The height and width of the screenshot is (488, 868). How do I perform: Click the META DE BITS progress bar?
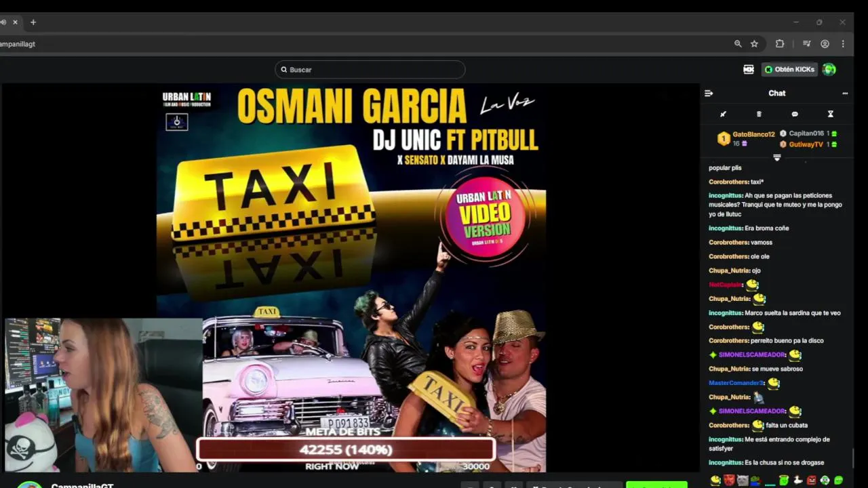[x=346, y=449]
